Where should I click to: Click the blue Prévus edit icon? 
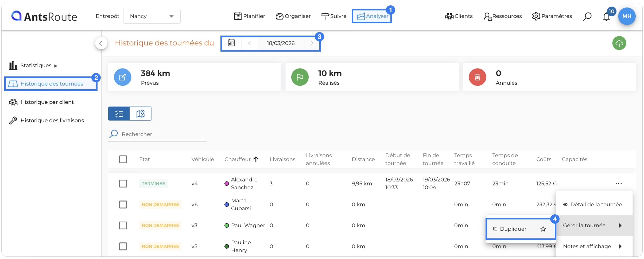(x=122, y=77)
